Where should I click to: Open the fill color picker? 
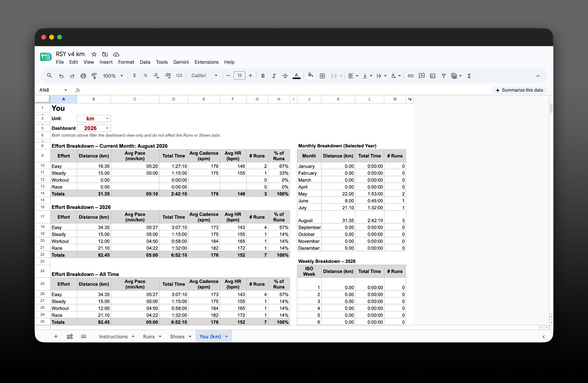311,76
